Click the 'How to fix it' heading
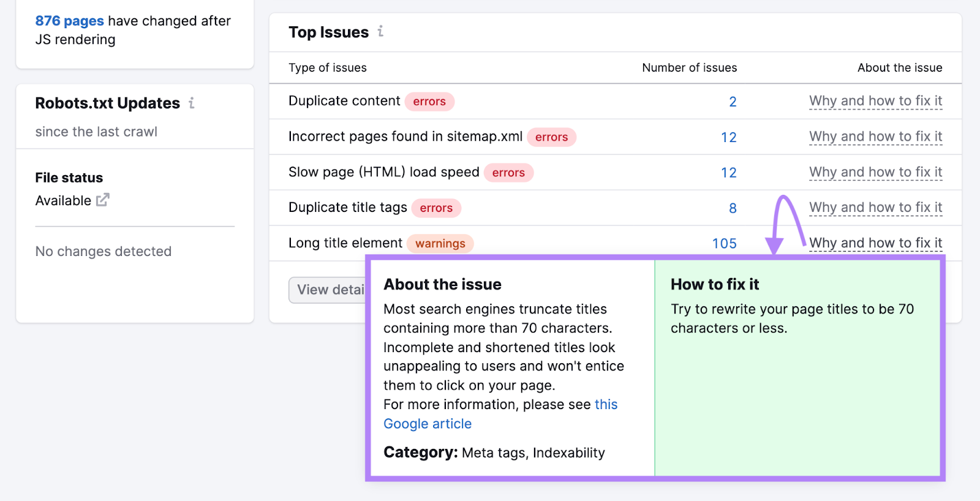 [x=715, y=284]
